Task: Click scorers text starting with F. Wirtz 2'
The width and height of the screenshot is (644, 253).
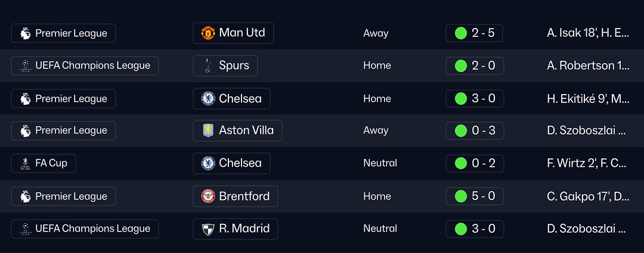Action: [587, 163]
